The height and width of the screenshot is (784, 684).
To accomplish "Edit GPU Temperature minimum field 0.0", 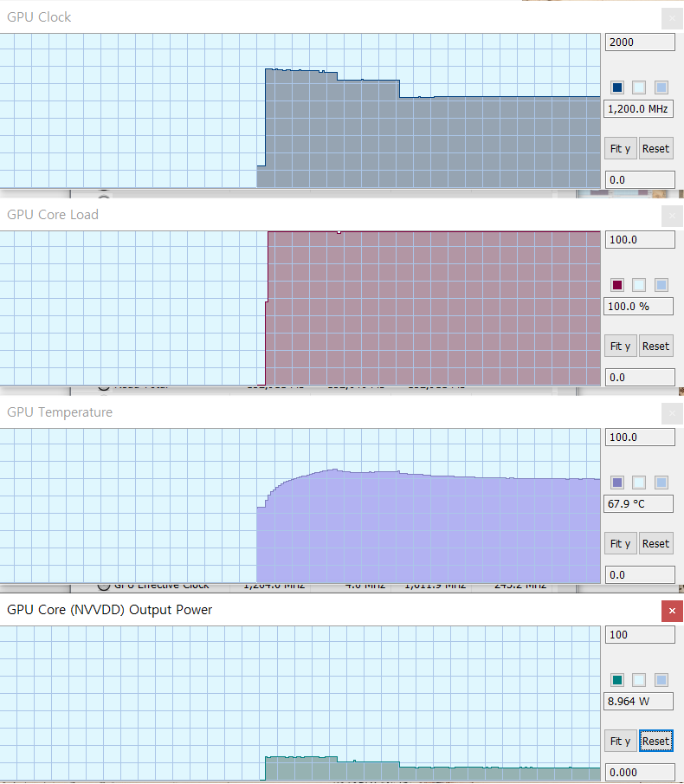I will point(640,574).
